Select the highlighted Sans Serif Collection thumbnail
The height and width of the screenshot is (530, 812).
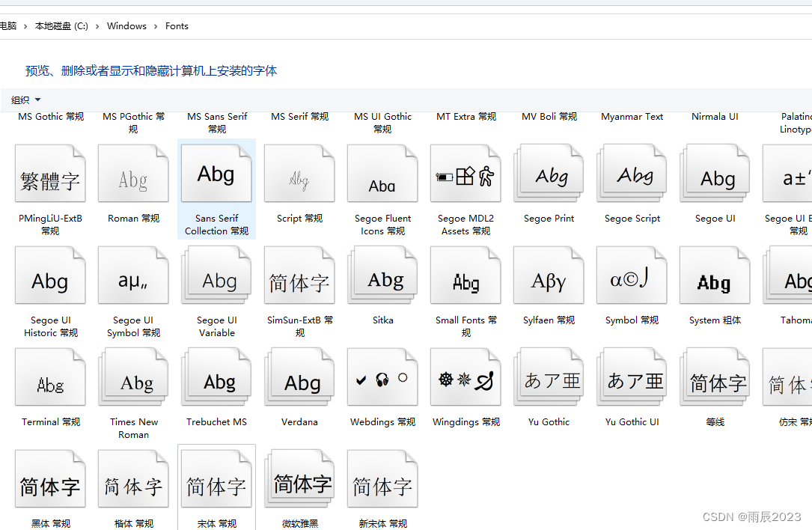click(216, 173)
